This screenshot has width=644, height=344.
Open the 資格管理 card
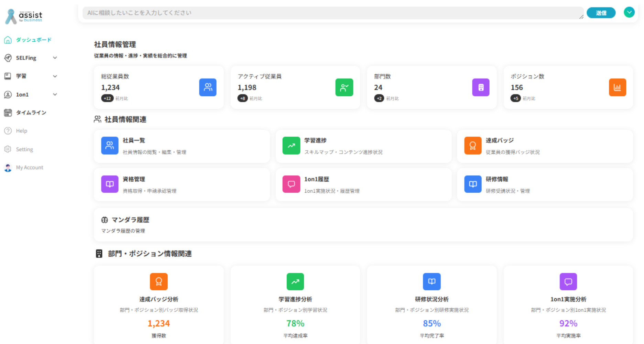pyautogui.click(x=182, y=185)
